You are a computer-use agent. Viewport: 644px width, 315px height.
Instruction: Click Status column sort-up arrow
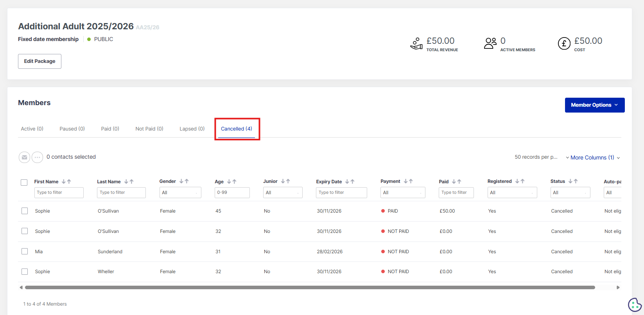point(576,181)
